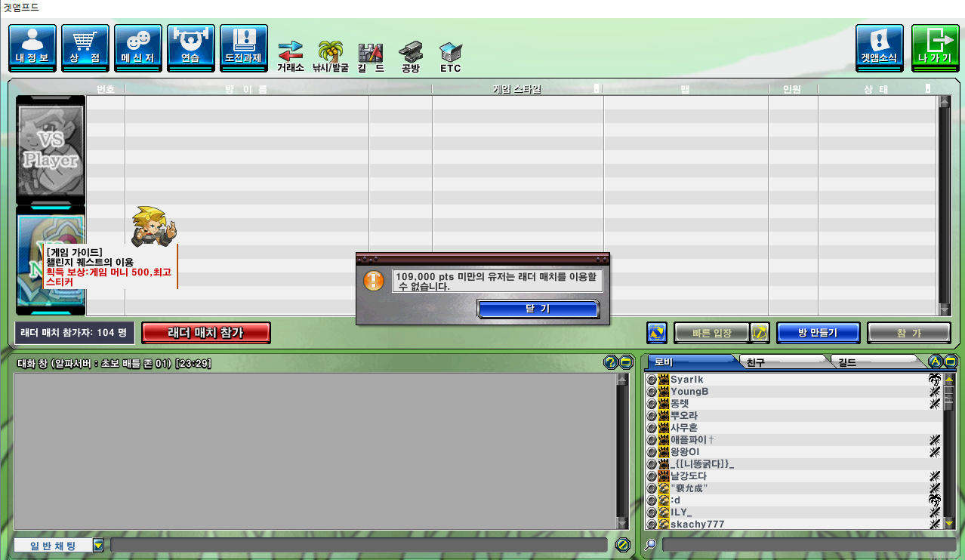Toggle the chat block icon beside chat input
965x560 pixels.
coord(622,544)
